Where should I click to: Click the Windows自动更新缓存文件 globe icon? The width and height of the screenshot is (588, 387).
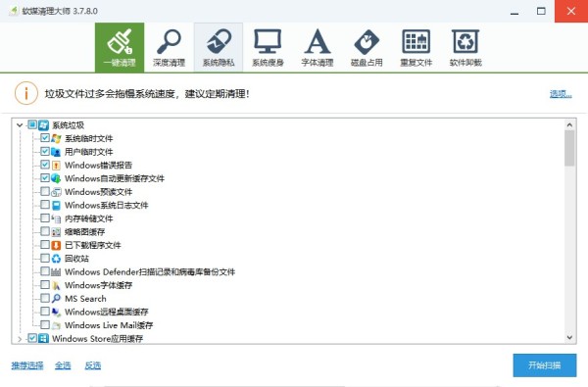(x=56, y=178)
